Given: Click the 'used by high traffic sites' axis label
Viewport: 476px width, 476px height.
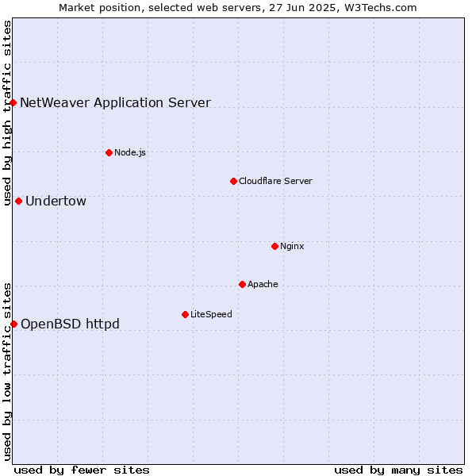Looking at the screenshot, I should pos(7,113).
